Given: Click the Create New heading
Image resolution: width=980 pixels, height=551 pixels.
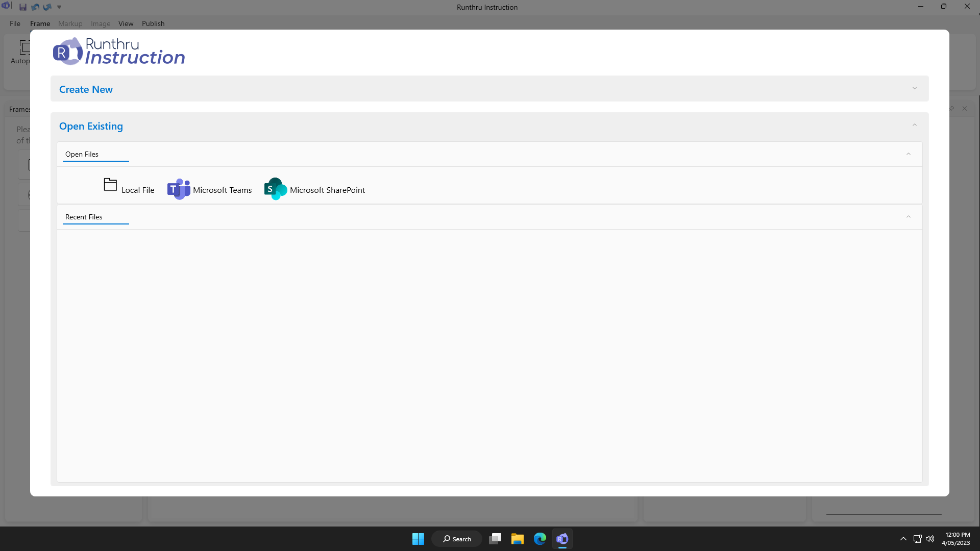Looking at the screenshot, I should pos(86,89).
